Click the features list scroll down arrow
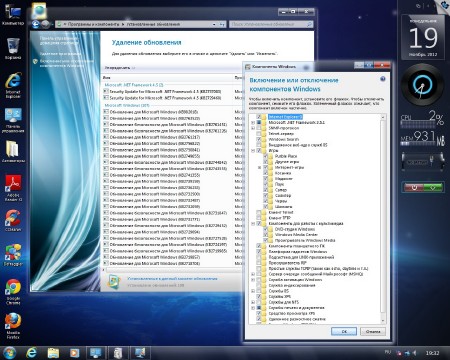 point(383,321)
